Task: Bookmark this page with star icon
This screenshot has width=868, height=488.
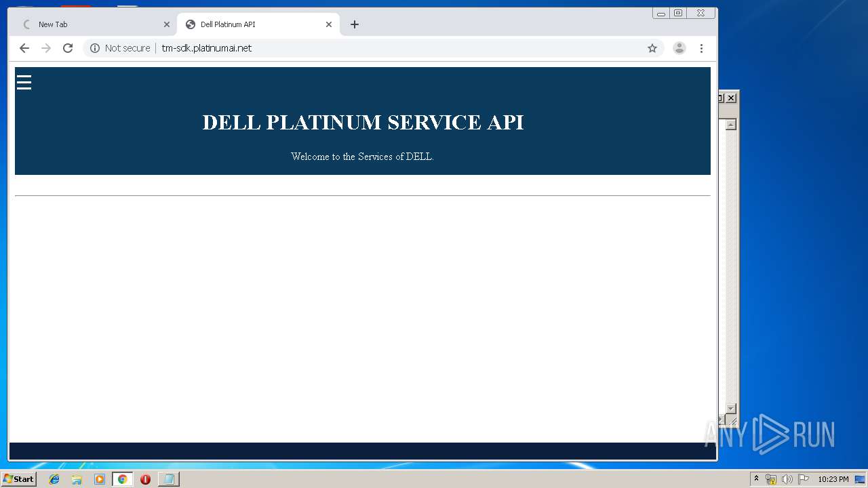Action: click(x=652, y=48)
